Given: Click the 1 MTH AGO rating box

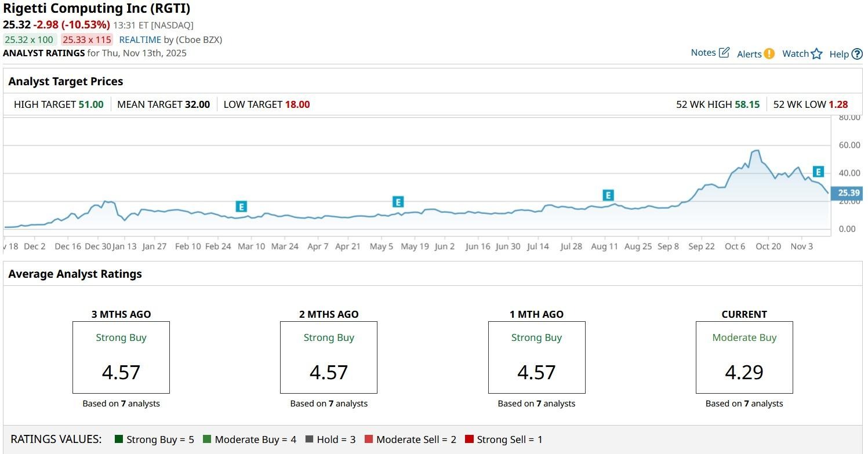Looking at the screenshot, I should 536,357.
